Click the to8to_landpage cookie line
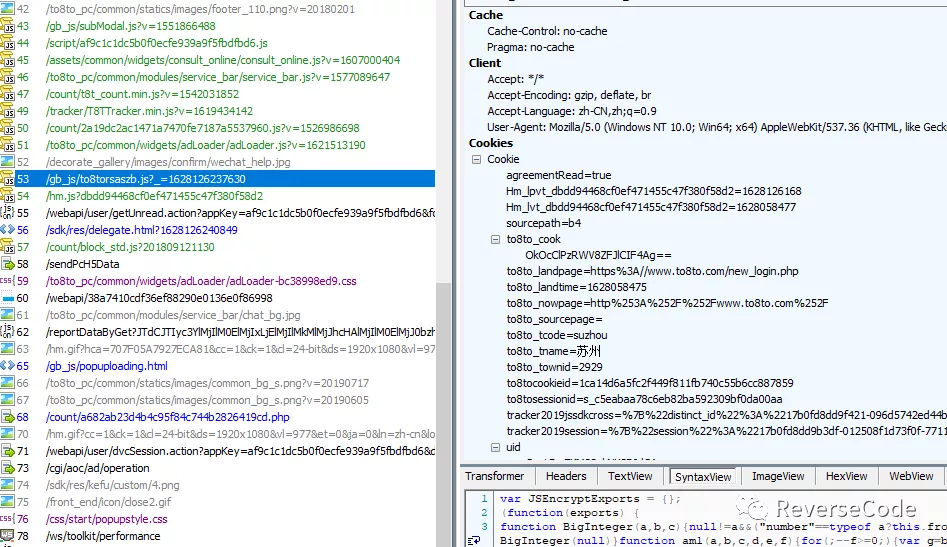 [x=652, y=271]
